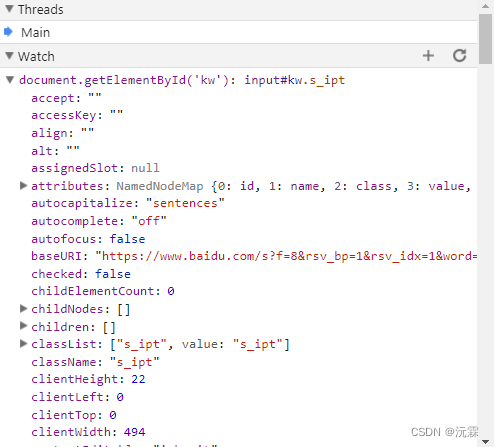Select the autofocus: false row

[88, 239]
